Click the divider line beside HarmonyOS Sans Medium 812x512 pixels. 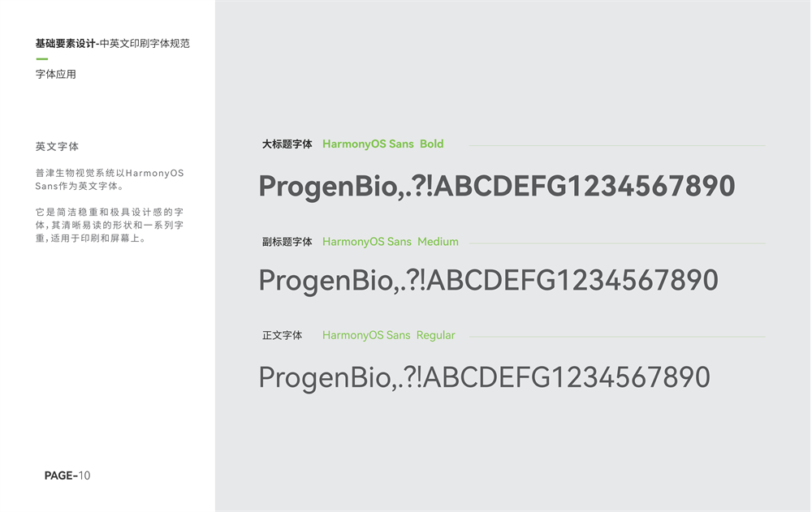(617, 243)
